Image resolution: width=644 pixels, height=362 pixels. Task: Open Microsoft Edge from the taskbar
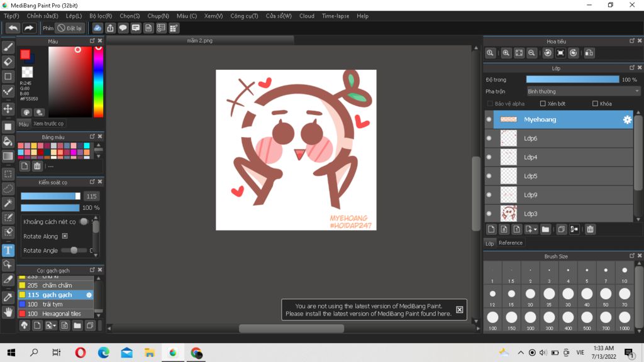click(104, 353)
